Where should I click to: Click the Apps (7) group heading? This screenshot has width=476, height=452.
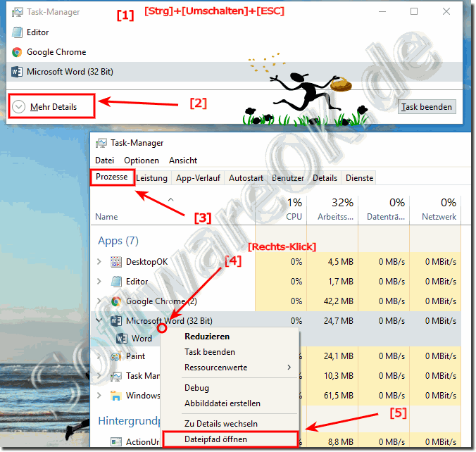118,241
